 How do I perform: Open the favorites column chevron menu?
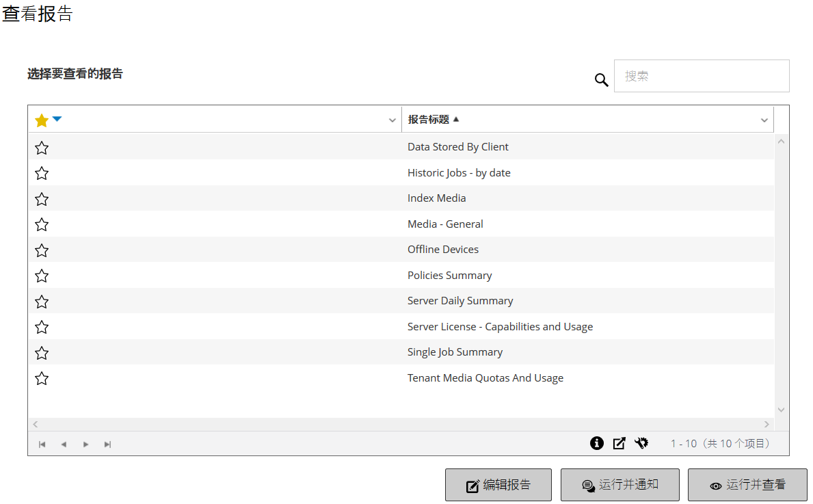tap(392, 120)
